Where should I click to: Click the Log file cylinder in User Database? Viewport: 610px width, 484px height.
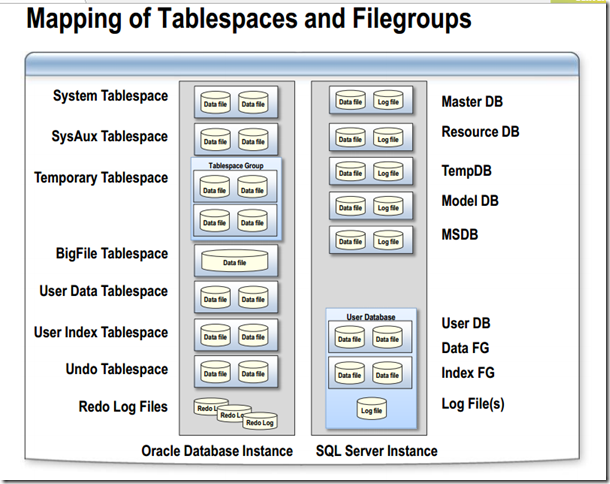coord(372,409)
